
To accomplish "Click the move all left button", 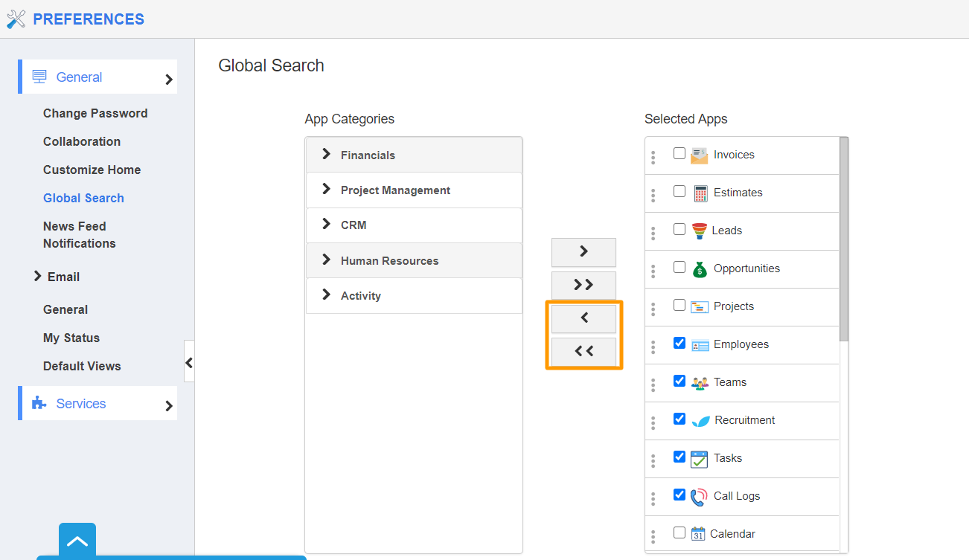I will click(x=583, y=351).
